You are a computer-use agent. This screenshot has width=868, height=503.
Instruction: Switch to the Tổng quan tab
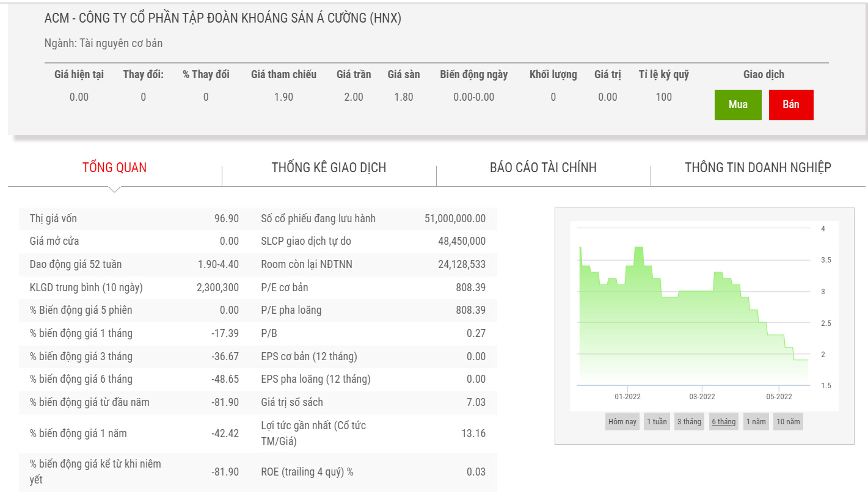[115, 167]
